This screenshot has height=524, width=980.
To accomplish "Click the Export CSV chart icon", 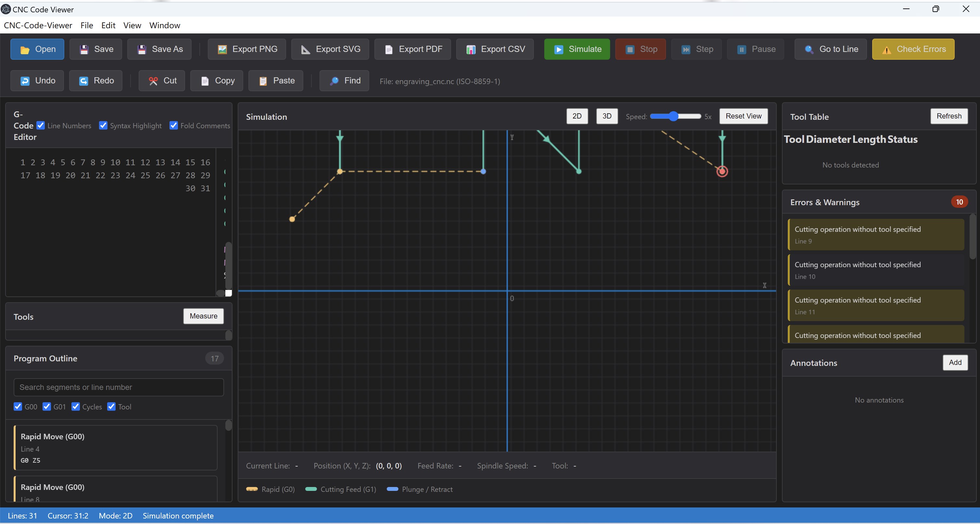I will 471,49.
